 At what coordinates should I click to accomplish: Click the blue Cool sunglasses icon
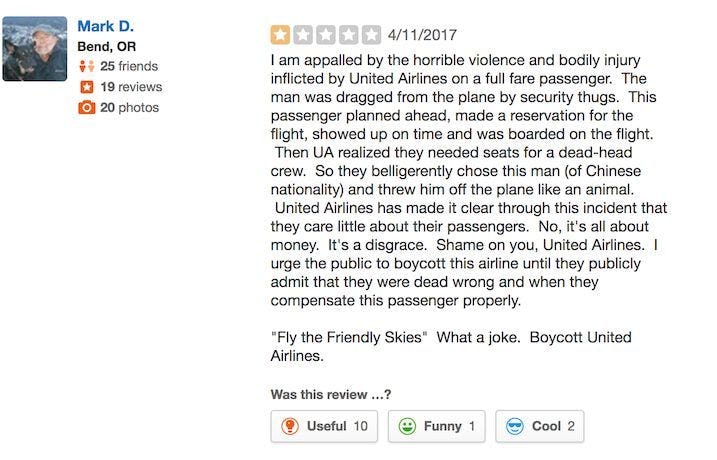[x=515, y=426]
